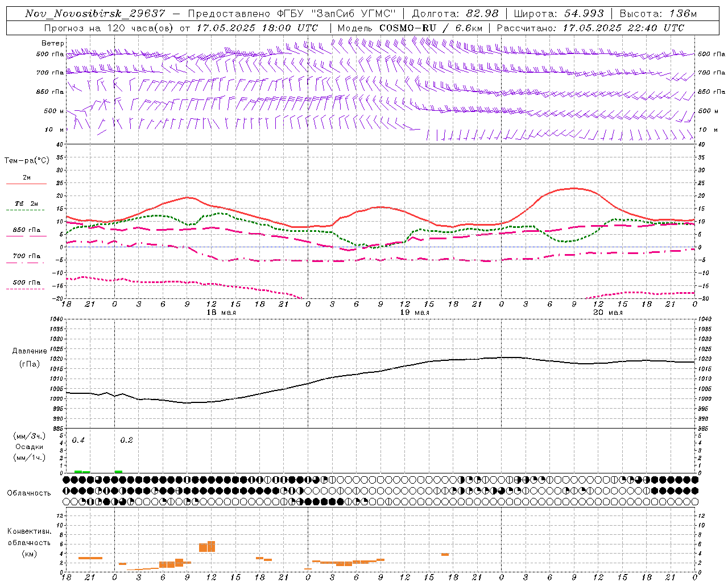Click the left "10 м" wind level label
Image resolution: width=728 pixels, height=582 pixels.
pos(55,130)
